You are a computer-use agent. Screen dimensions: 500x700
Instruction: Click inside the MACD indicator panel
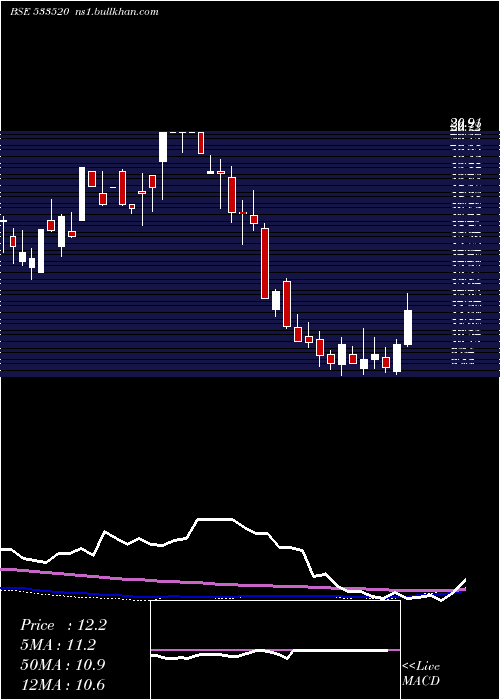275,650
